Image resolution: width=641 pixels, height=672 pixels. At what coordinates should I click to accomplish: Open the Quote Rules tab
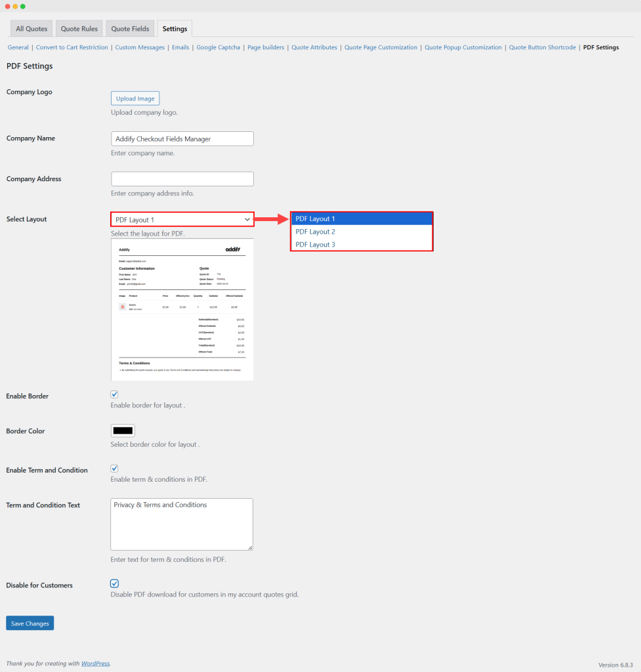pos(79,29)
